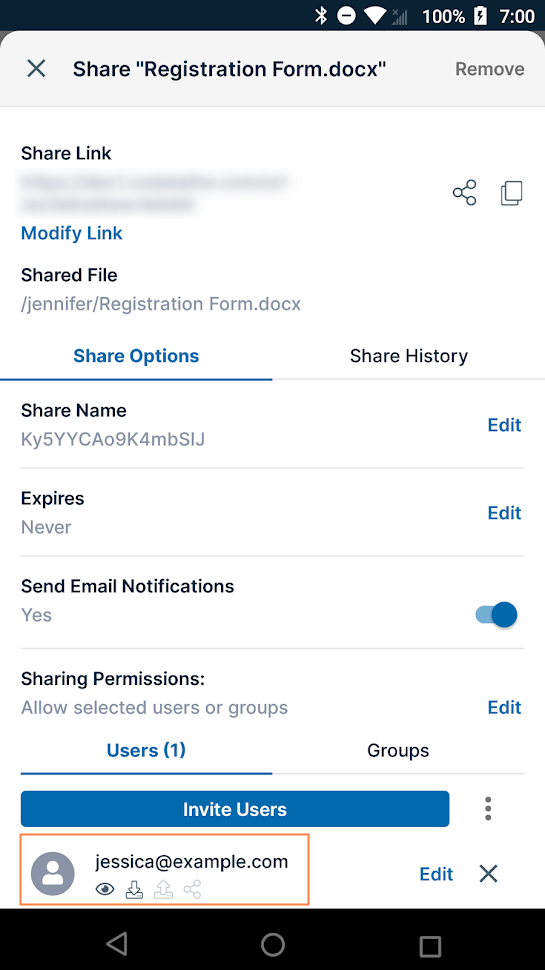Tap jessica's view permission eye icon
The height and width of the screenshot is (970, 545).
tap(105, 890)
